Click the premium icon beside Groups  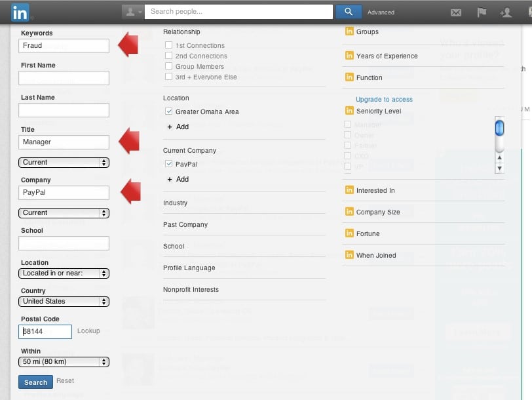(349, 31)
